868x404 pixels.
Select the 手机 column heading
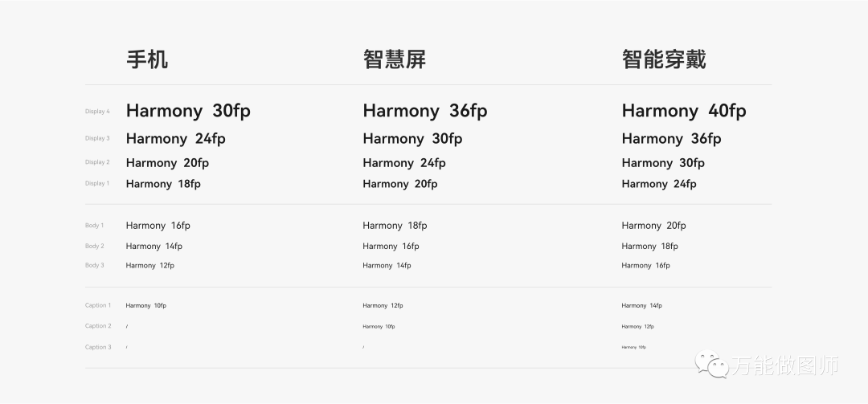[147, 59]
